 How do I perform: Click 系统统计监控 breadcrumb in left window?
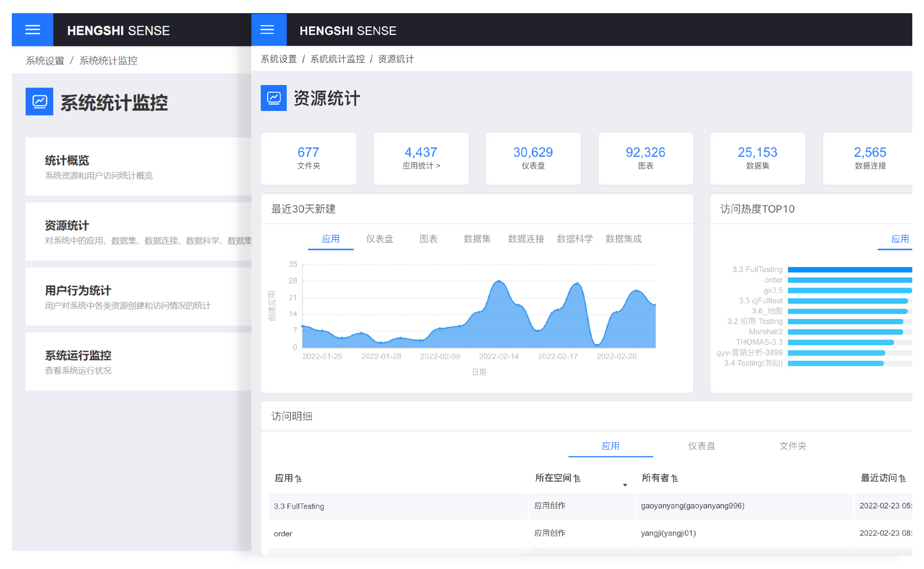click(108, 60)
